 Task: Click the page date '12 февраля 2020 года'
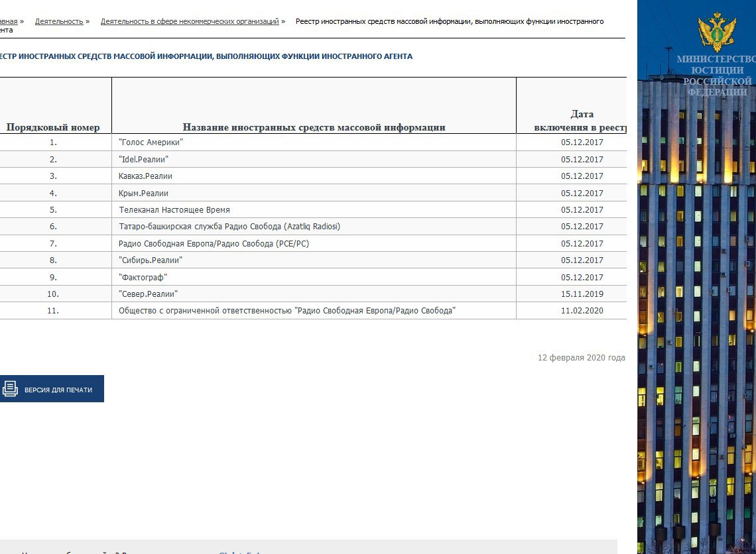(x=582, y=357)
